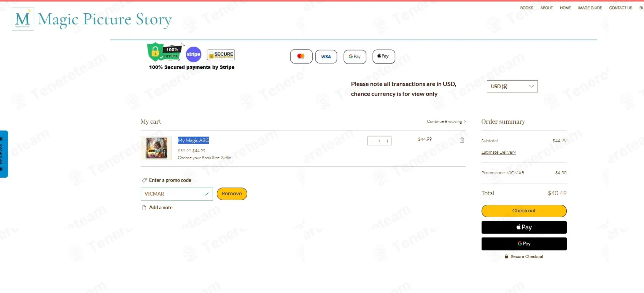Click the Magic Picture Story M logo

[23, 19]
